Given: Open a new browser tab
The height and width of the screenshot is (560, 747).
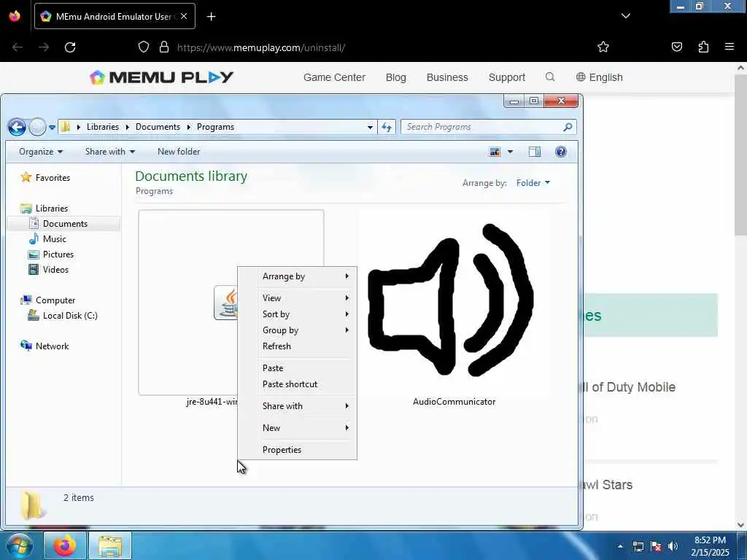Looking at the screenshot, I should [x=211, y=17].
